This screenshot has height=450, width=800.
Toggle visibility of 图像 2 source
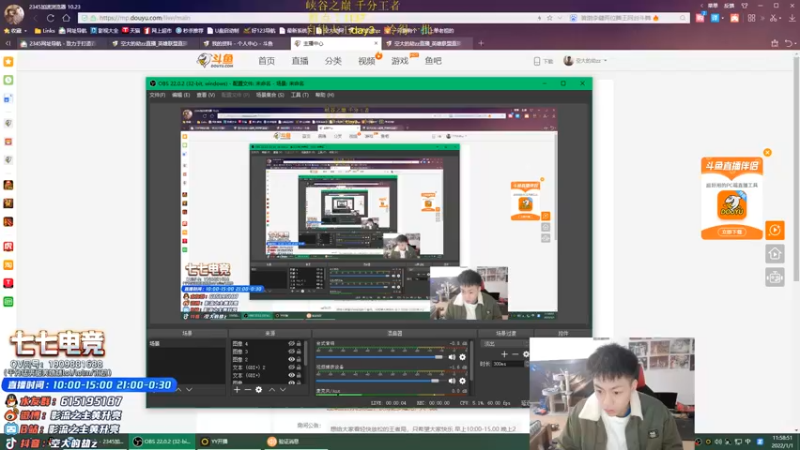(291, 359)
